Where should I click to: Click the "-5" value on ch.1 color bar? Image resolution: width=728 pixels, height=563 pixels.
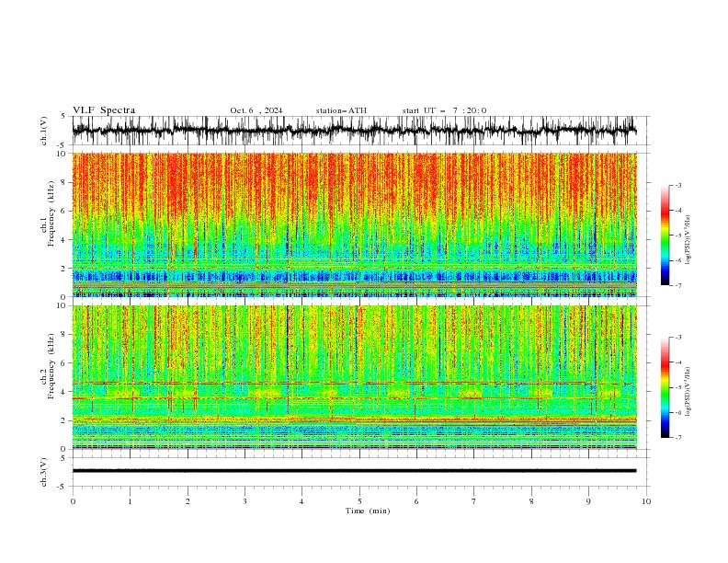click(677, 236)
